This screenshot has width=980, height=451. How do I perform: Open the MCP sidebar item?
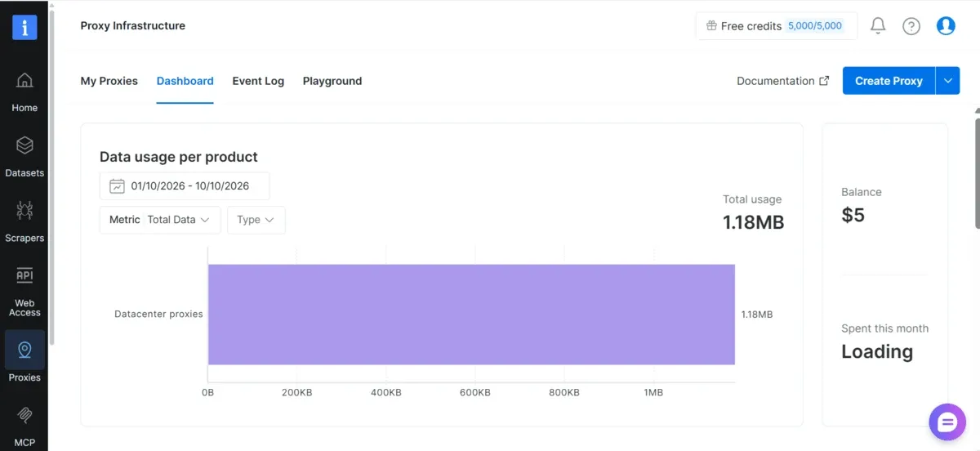(x=24, y=426)
